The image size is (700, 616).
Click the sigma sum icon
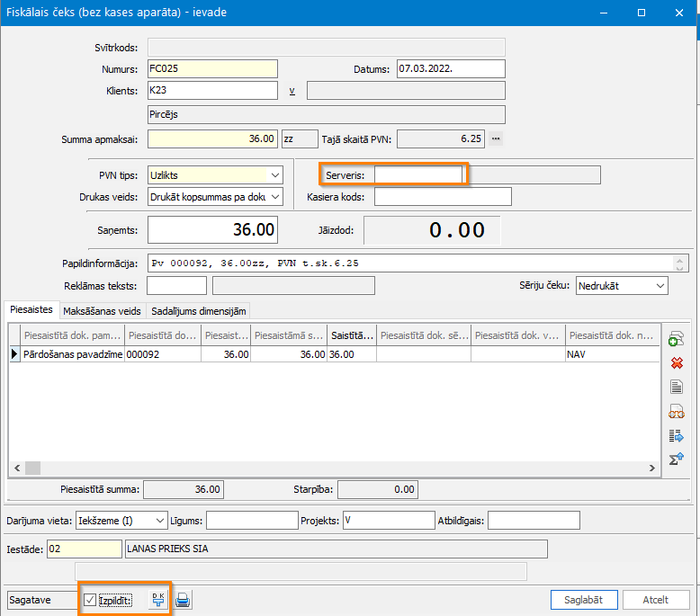tap(677, 459)
